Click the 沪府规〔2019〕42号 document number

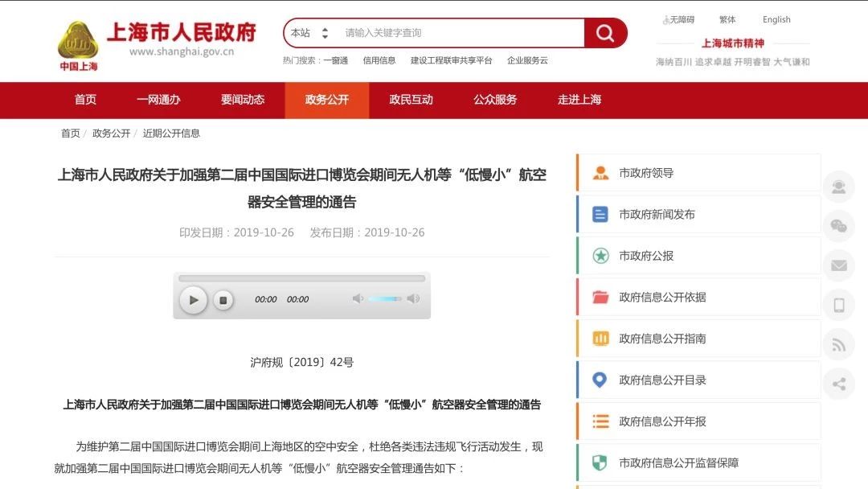(x=301, y=363)
